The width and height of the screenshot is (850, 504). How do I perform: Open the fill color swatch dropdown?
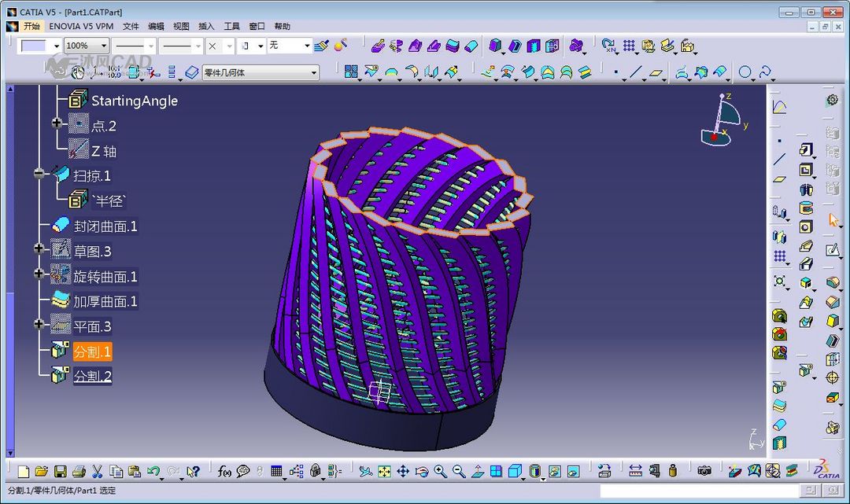56,46
